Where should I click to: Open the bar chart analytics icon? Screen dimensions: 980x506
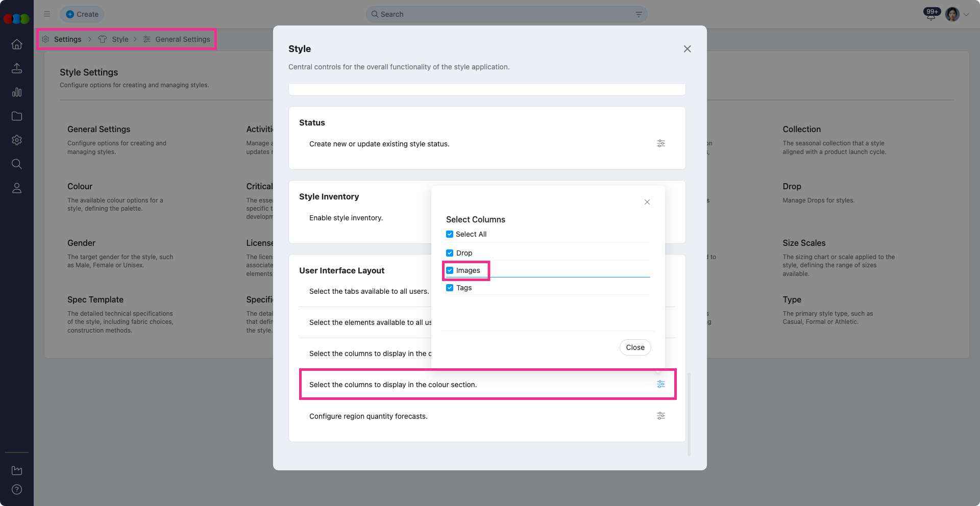[17, 92]
